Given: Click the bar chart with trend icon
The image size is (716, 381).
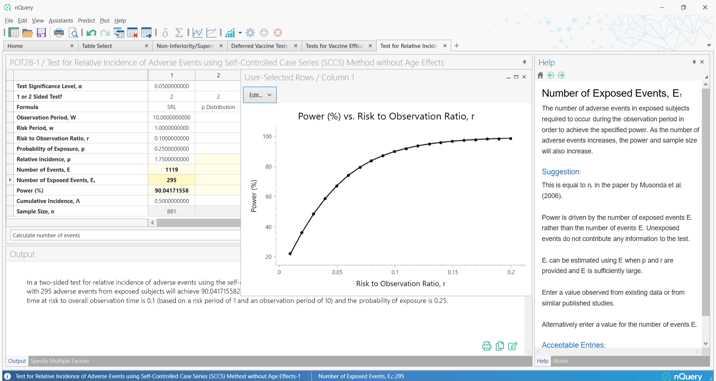Looking at the screenshot, I should pos(230,32).
